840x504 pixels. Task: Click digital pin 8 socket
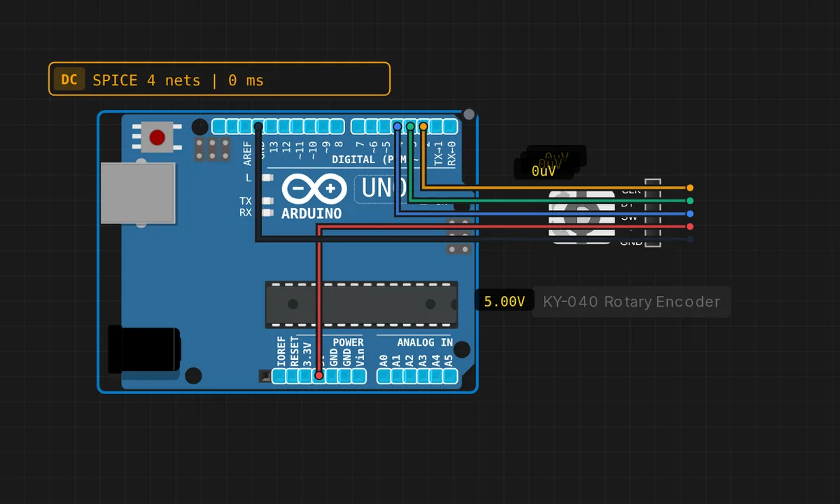pos(337,127)
